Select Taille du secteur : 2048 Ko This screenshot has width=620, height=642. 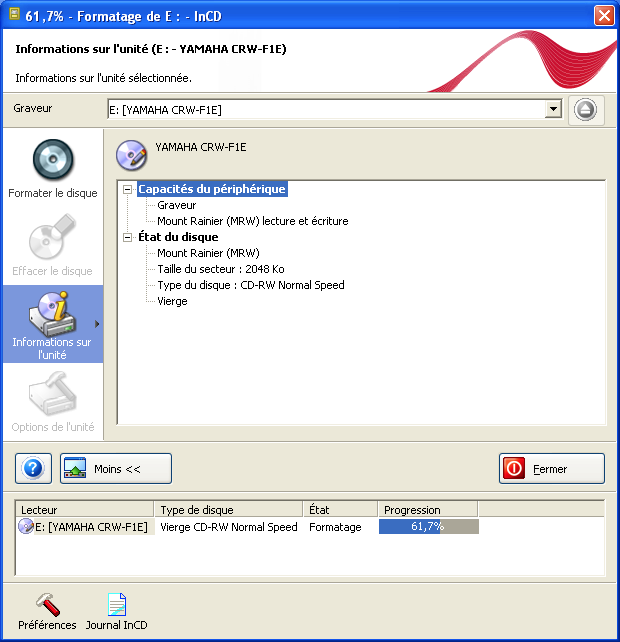(221, 269)
